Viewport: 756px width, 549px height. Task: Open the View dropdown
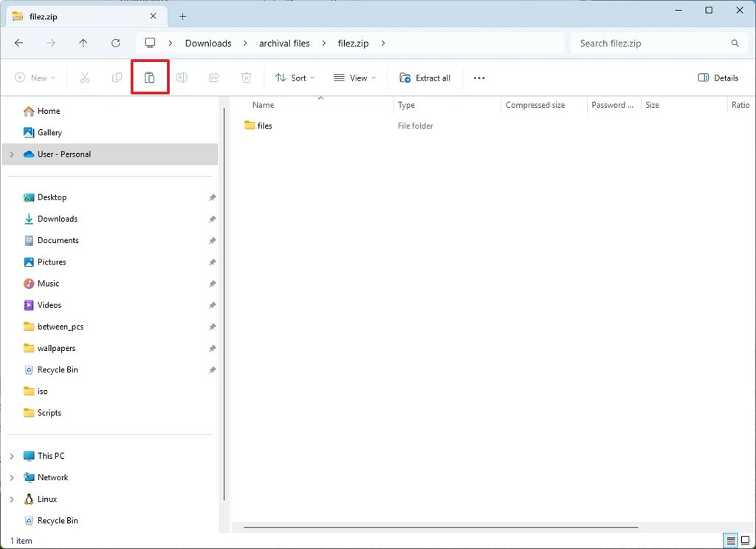pyautogui.click(x=354, y=78)
